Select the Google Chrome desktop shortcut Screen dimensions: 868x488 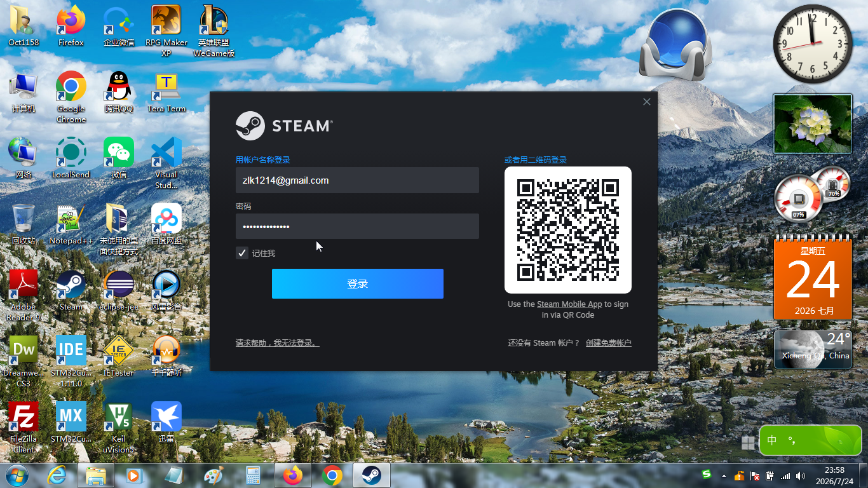tap(71, 97)
